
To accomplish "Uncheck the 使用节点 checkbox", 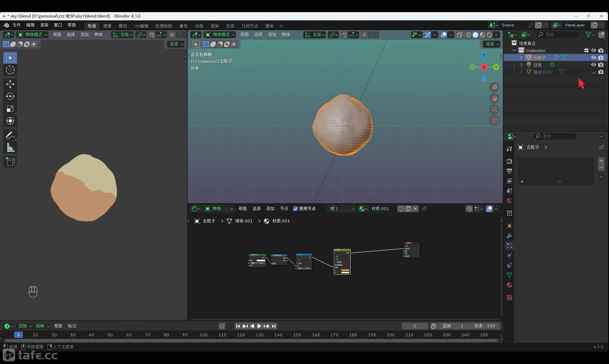I will (x=295, y=209).
